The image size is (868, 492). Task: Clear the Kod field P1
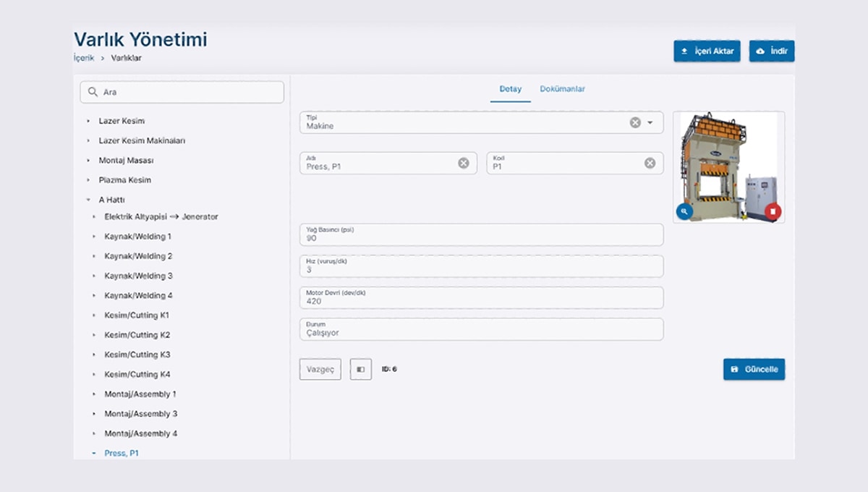coord(650,163)
